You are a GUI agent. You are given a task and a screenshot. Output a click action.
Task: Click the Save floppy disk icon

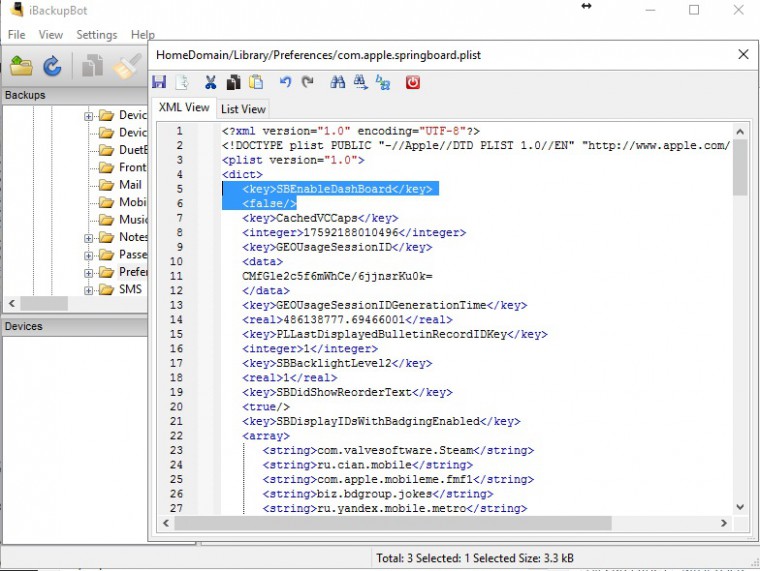coord(160,83)
